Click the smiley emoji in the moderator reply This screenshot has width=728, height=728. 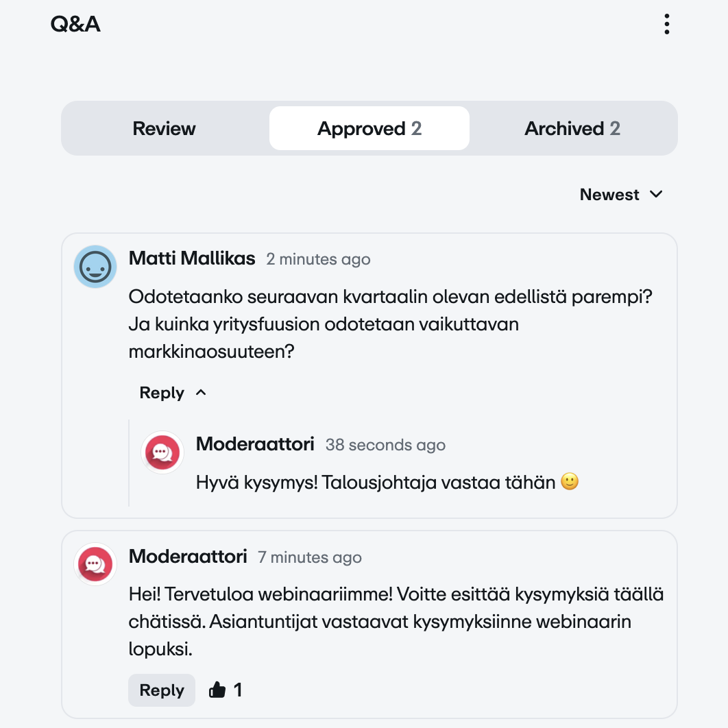click(570, 483)
